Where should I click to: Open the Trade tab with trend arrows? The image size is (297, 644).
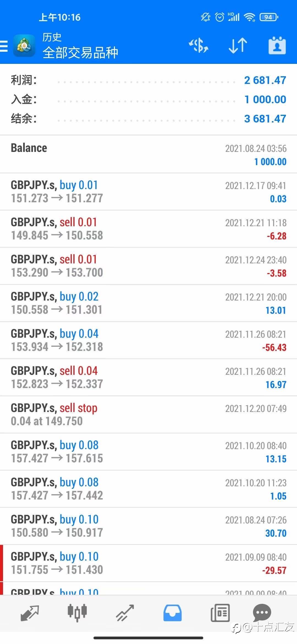(125, 613)
